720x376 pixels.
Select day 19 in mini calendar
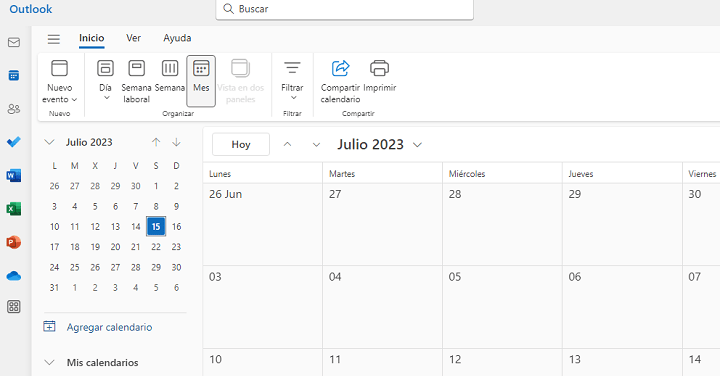(95, 247)
